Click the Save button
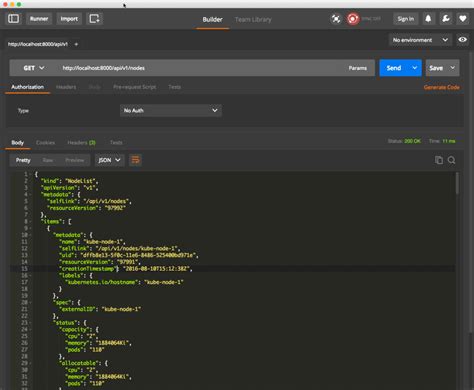Viewport: 474px width, 390px height. coord(436,68)
